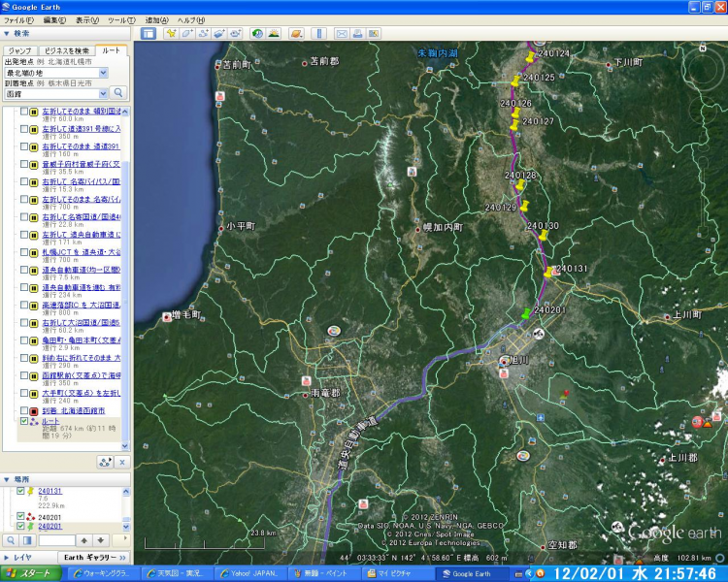This screenshot has width=728, height=582.
Task: Open the ファイル(F) menu
Action: click(18, 20)
